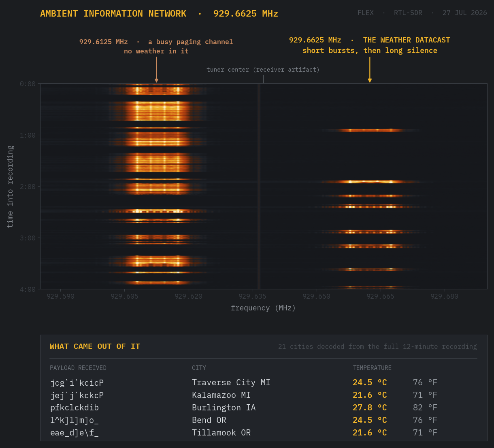Click the Traverse City MI cell
494x448 pixels.
click(231, 382)
